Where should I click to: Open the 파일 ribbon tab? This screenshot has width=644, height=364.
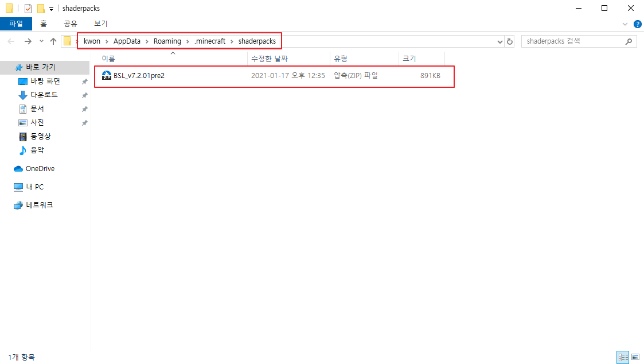pyautogui.click(x=16, y=24)
